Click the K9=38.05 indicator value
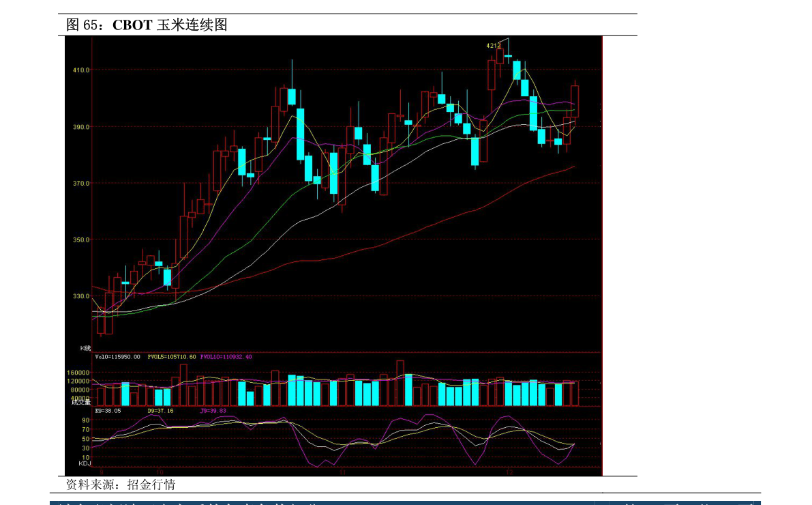Image resolution: width=812 pixels, height=505 pixels. (108, 411)
